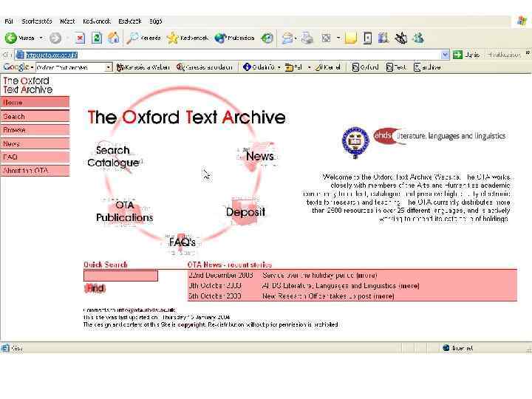Click the Kiemel highlight button
532x399 pixels.
point(328,67)
